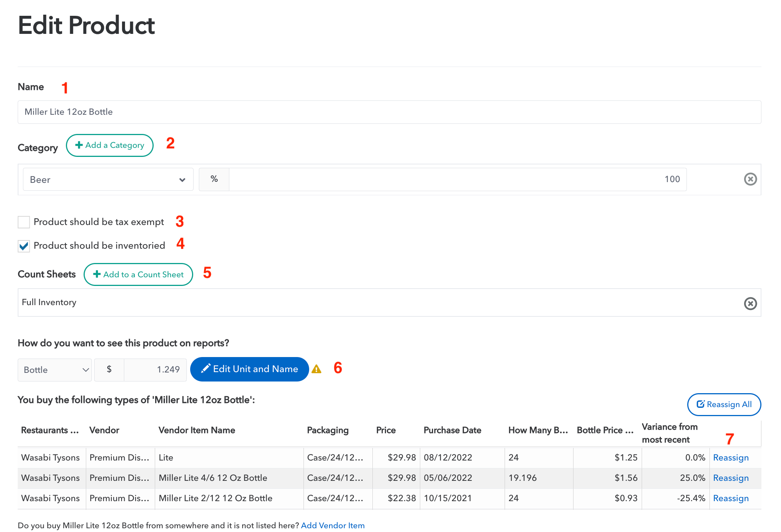The image size is (781, 532).
Task: Click Add a Category button
Action: pos(110,145)
